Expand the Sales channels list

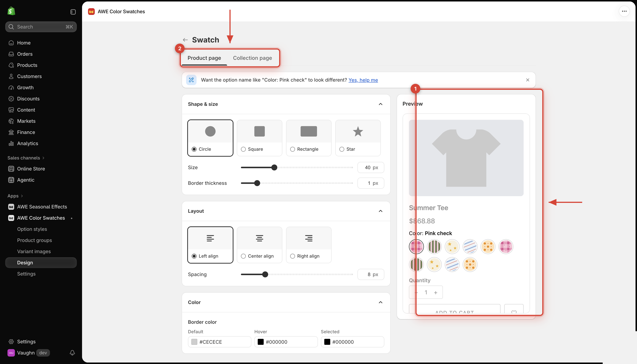coord(26,158)
